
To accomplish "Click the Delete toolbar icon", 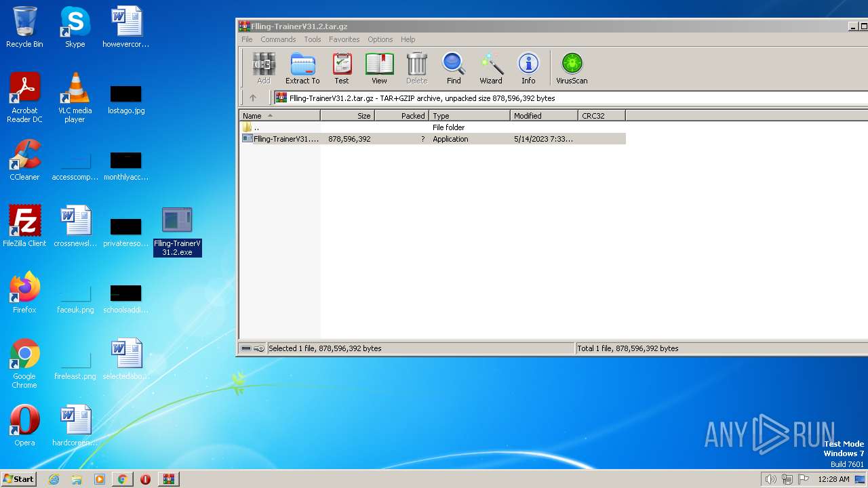I will 416,68.
